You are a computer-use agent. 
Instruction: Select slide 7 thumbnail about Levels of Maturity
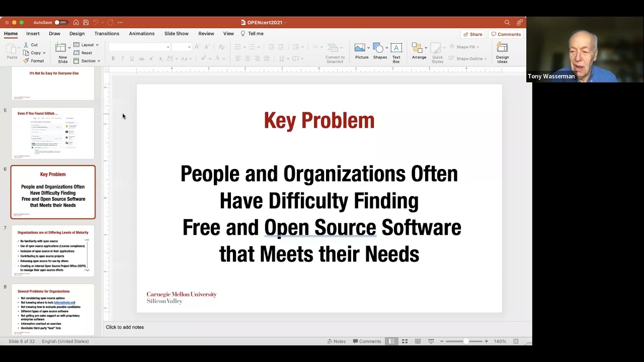[x=53, y=251]
